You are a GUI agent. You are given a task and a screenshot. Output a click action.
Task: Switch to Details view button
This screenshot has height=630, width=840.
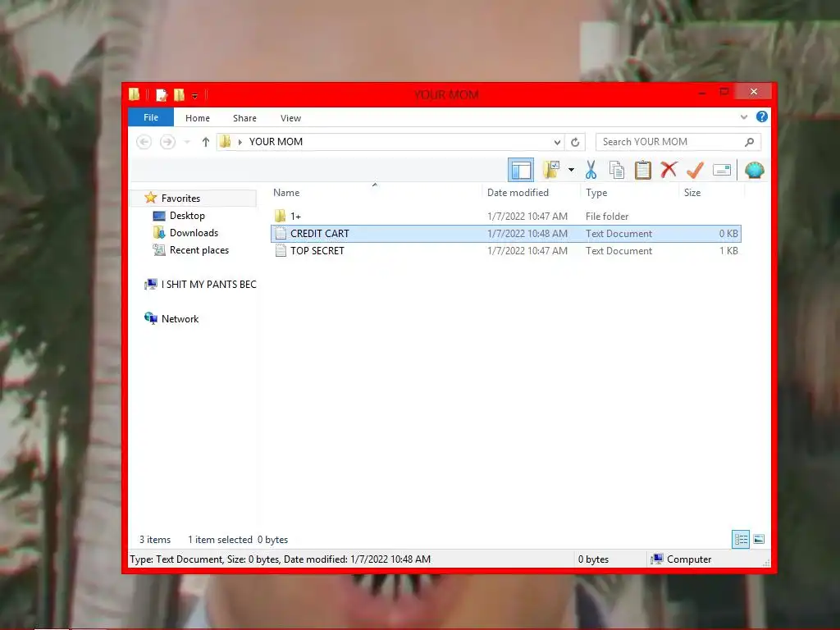pos(741,540)
